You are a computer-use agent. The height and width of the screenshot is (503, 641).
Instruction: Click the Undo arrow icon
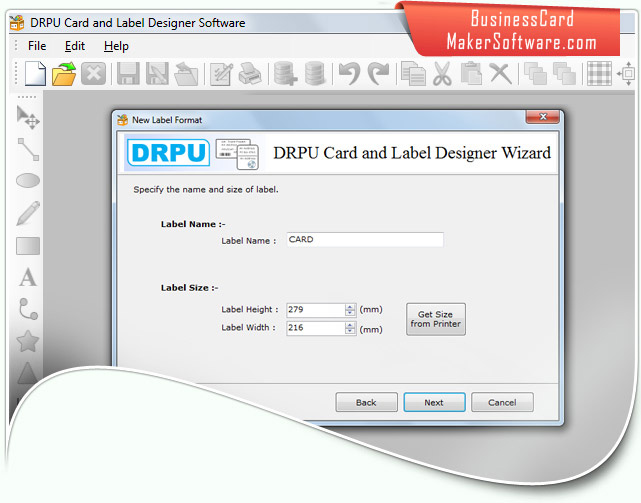coord(350,74)
